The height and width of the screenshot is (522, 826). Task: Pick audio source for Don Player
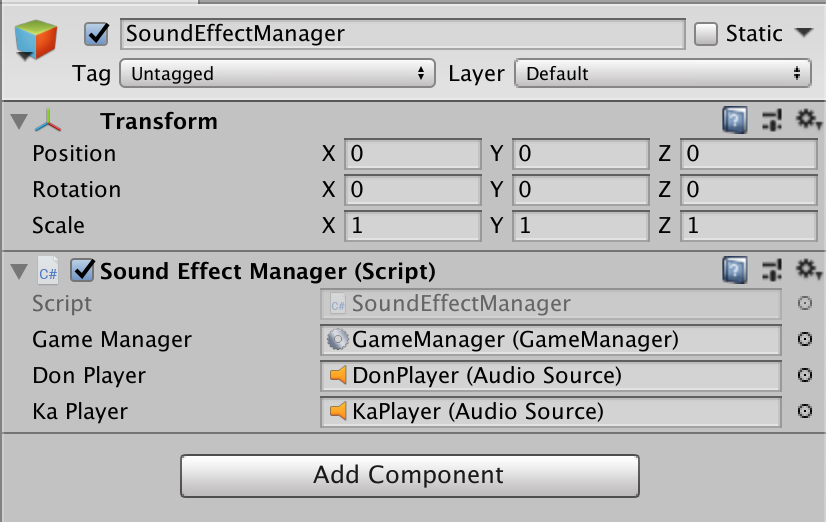click(x=804, y=375)
